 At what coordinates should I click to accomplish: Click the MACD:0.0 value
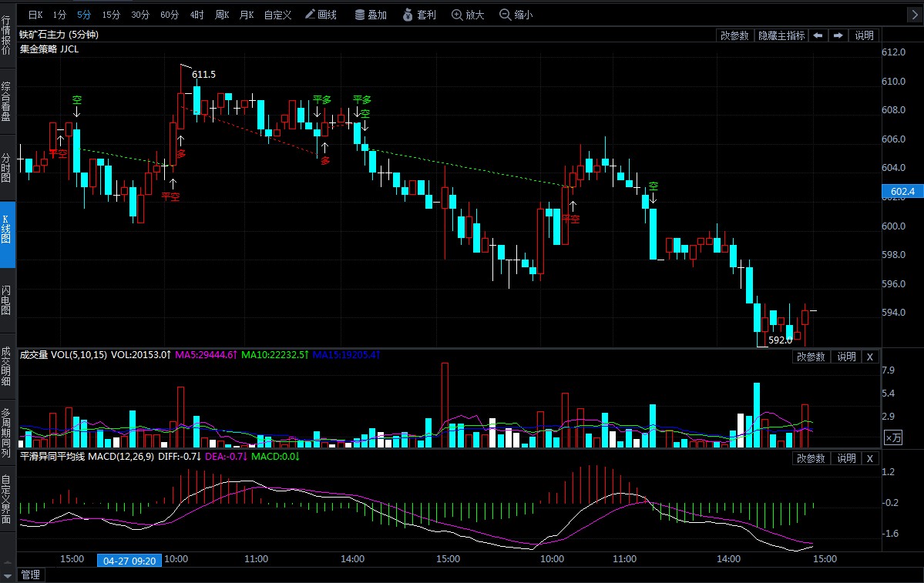click(x=275, y=457)
